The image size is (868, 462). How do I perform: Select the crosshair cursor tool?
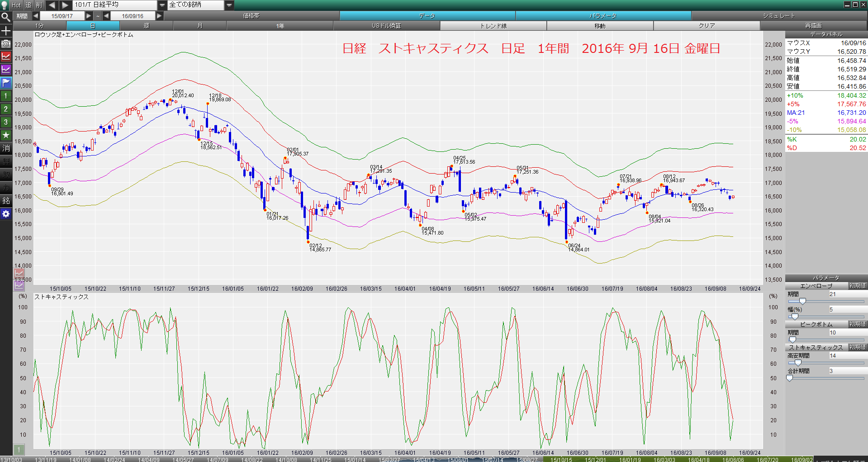coord(6,31)
